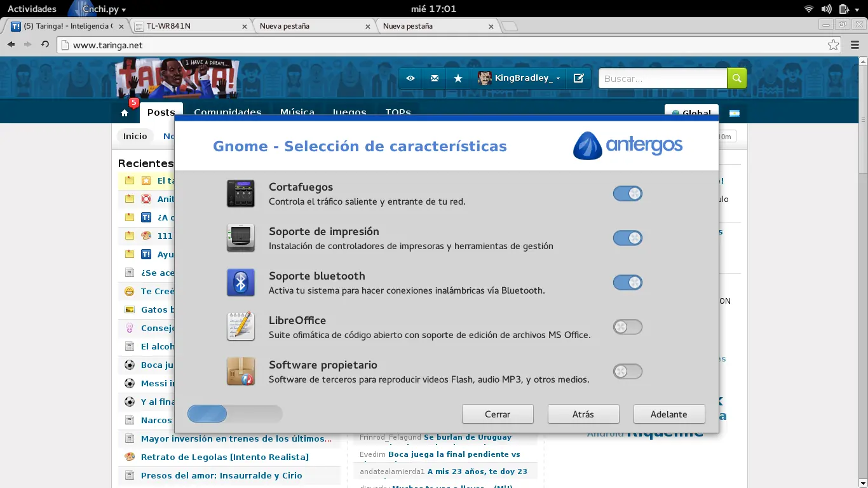Click the green search magnifier button
Viewport: 868px width, 488px height.
tap(737, 78)
